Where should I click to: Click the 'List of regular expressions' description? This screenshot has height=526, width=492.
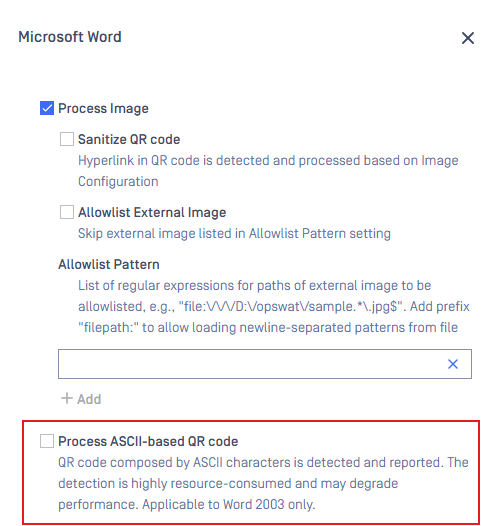(x=274, y=306)
